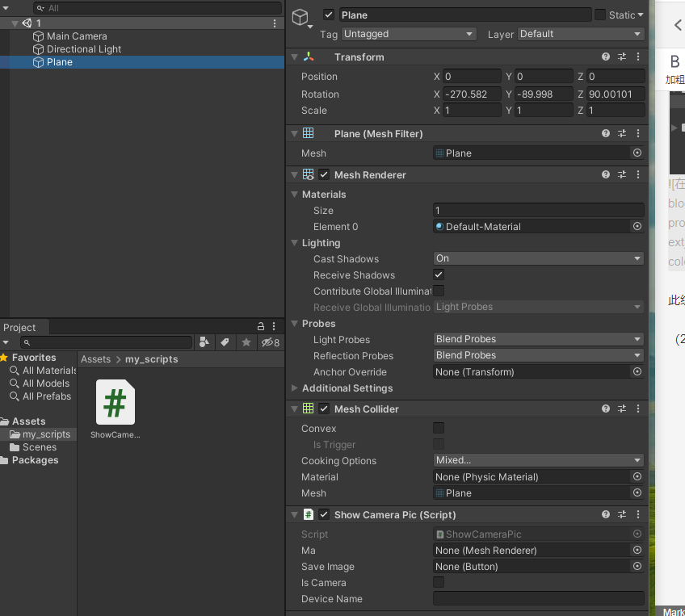Screen dimensions: 685x616
Task: Collapse Lighting section
Action: pos(295,243)
